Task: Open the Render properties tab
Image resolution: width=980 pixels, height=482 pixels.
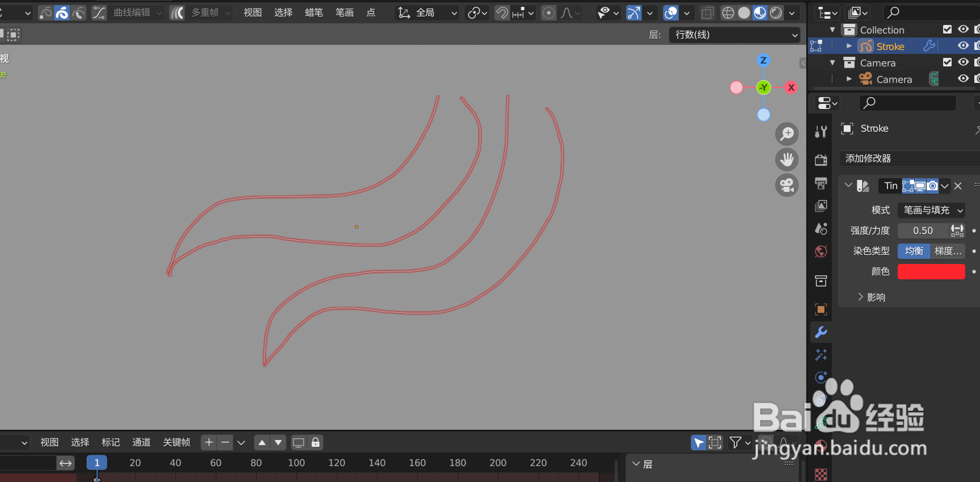Action: (x=821, y=160)
